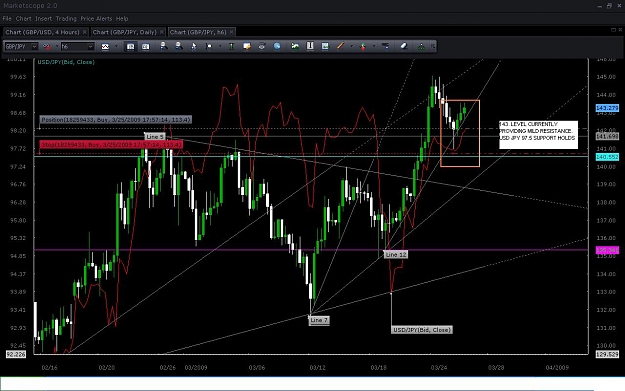
Task: Click the blue globe icon
Action: click(277, 47)
